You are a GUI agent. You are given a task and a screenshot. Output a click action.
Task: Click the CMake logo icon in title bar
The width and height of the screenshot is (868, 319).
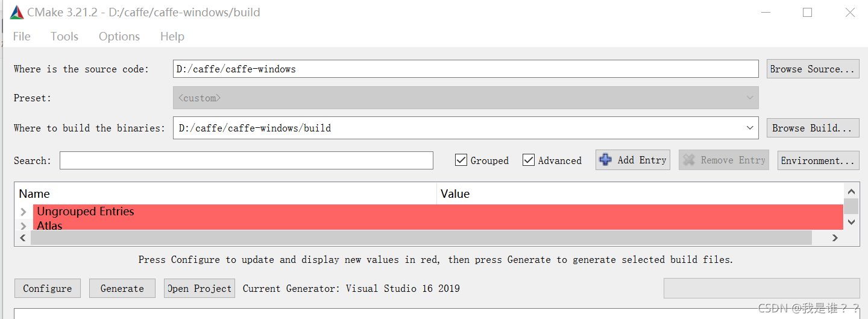17,13
